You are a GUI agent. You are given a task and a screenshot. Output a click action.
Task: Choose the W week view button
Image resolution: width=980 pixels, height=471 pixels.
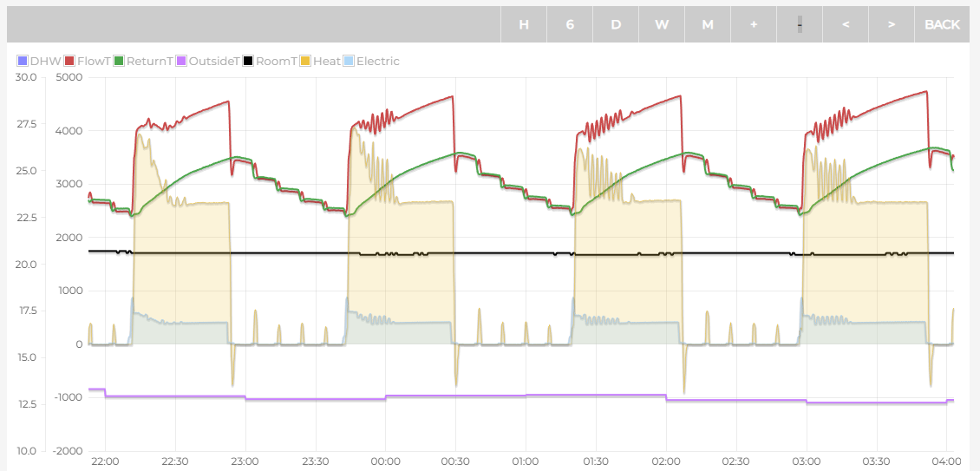click(x=662, y=24)
